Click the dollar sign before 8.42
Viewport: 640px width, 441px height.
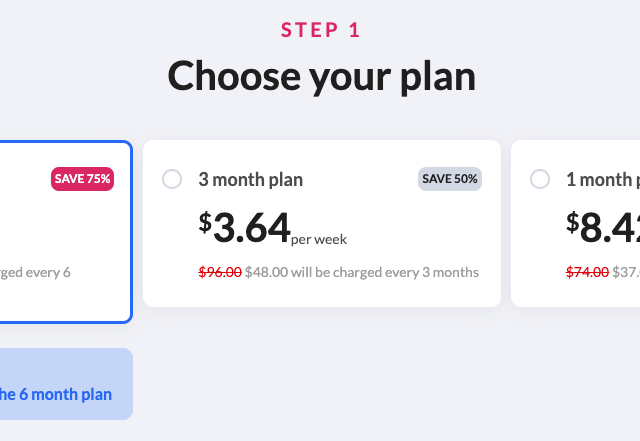click(573, 222)
